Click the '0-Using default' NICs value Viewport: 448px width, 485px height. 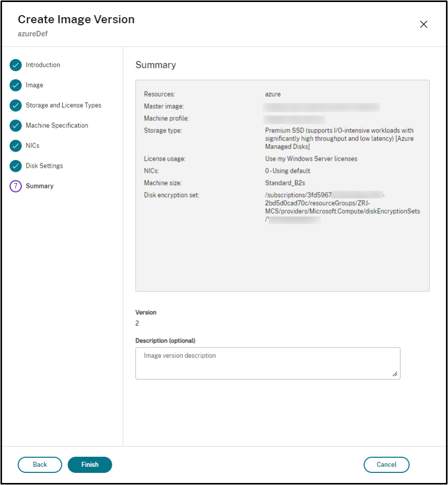tap(288, 171)
